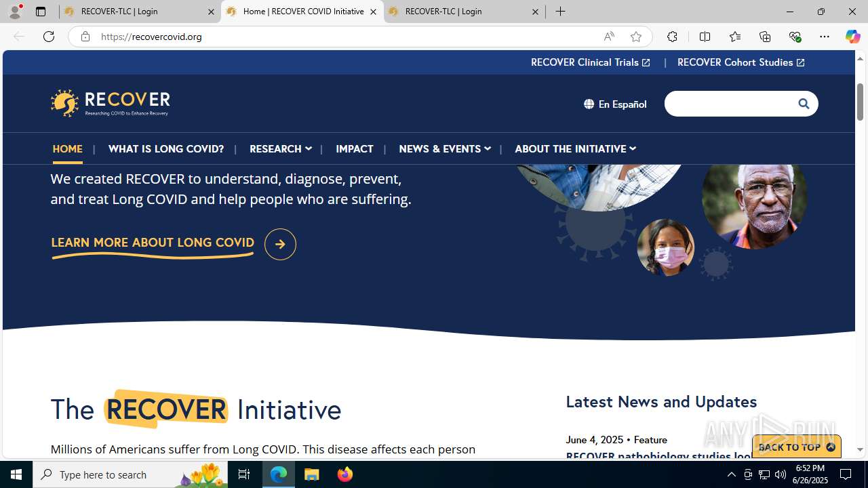Open the Favorites list

[x=735, y=37]
